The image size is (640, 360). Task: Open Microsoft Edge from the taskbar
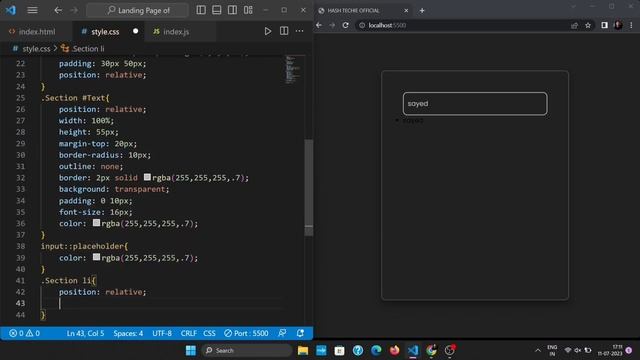click(376, 350)
